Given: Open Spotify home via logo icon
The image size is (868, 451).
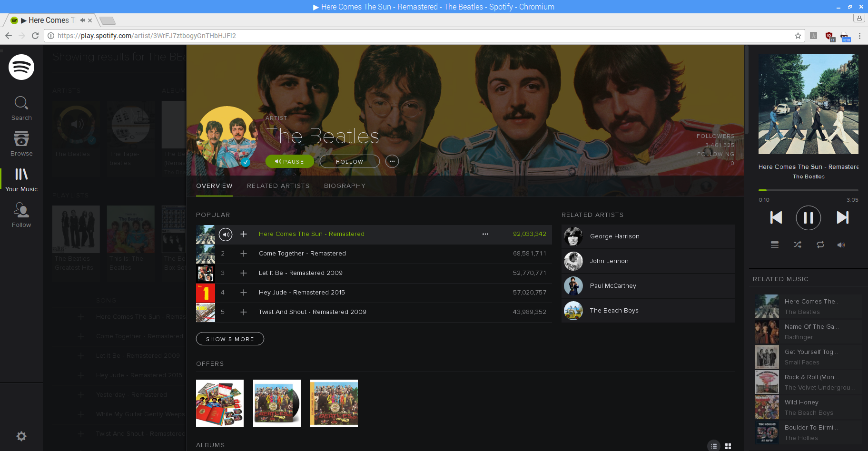Looking at the screenshot, I should (x=21, y=67).
